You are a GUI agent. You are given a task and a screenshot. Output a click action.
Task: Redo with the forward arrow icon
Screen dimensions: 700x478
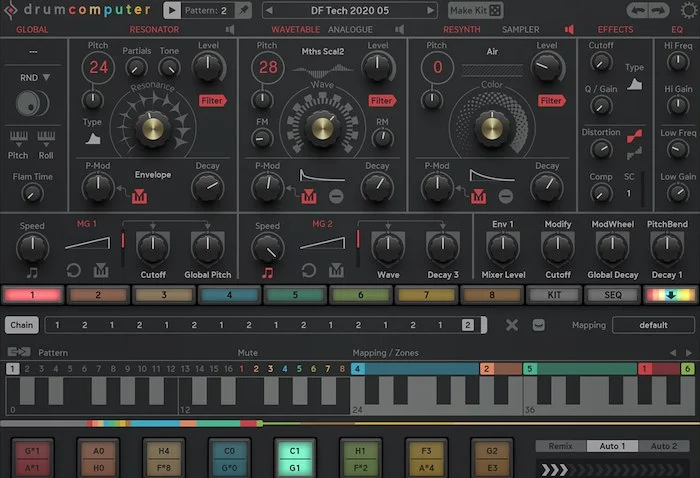point(658,10)
